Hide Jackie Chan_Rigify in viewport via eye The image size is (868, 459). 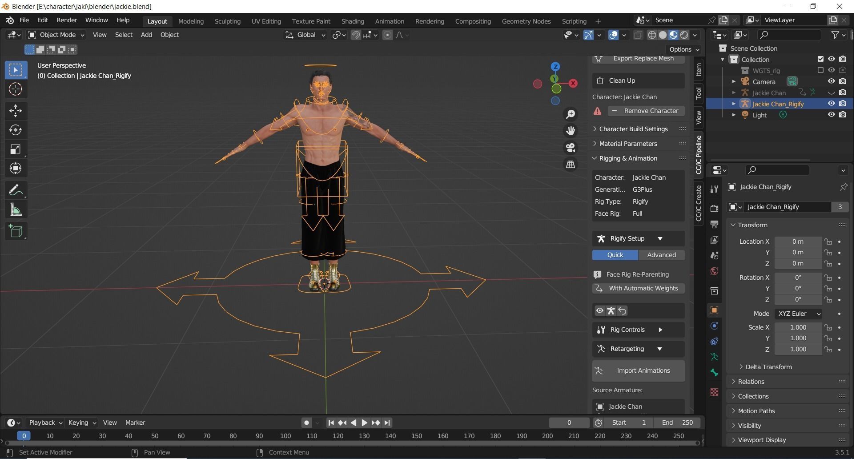(831, 104)
